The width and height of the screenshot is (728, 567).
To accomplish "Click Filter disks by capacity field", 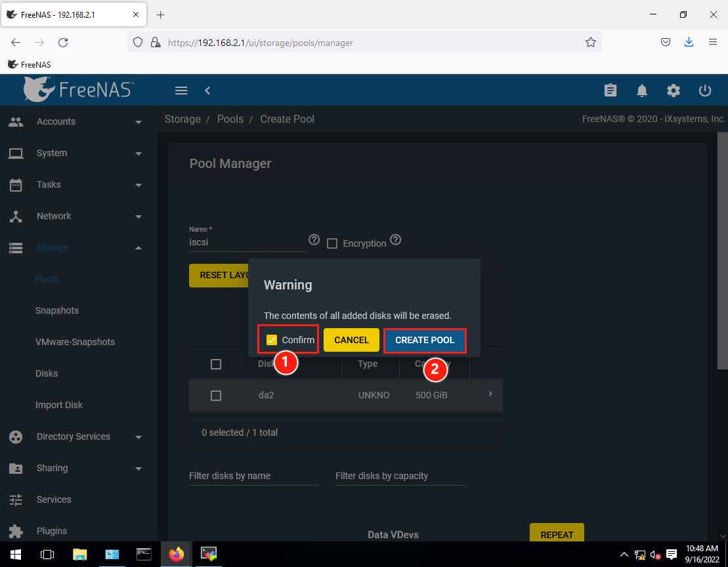I will [x=400, y=476].
